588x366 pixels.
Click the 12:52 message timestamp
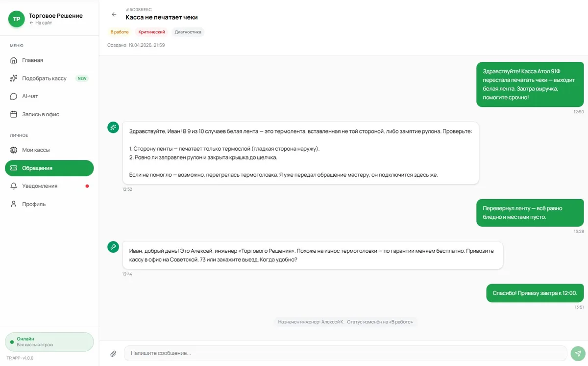point(127,189)
